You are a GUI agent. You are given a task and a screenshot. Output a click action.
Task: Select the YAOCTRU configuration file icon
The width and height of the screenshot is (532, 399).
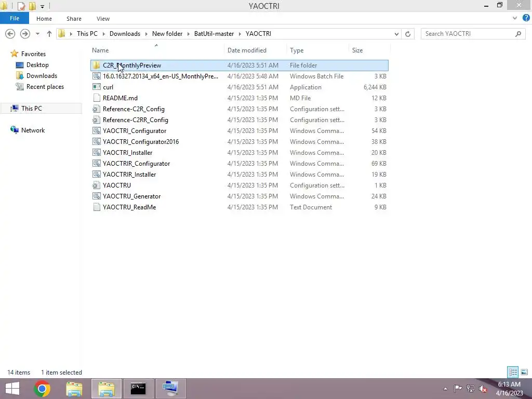(97, 185)
